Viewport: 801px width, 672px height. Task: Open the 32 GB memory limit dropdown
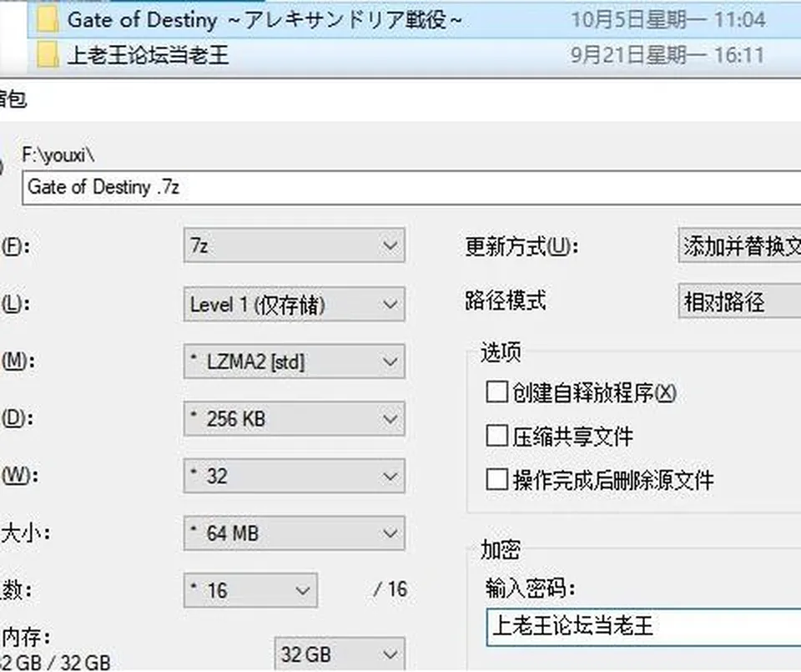[x=340, y=654]
